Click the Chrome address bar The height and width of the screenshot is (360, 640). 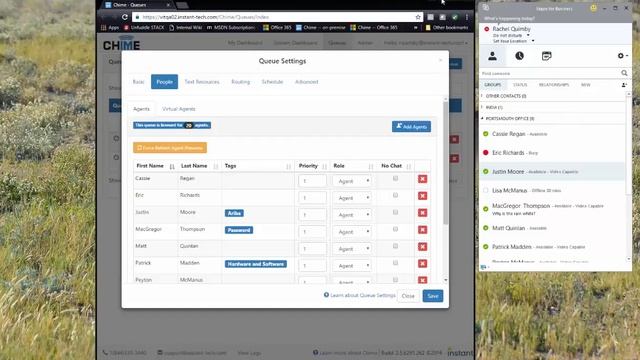278,17
